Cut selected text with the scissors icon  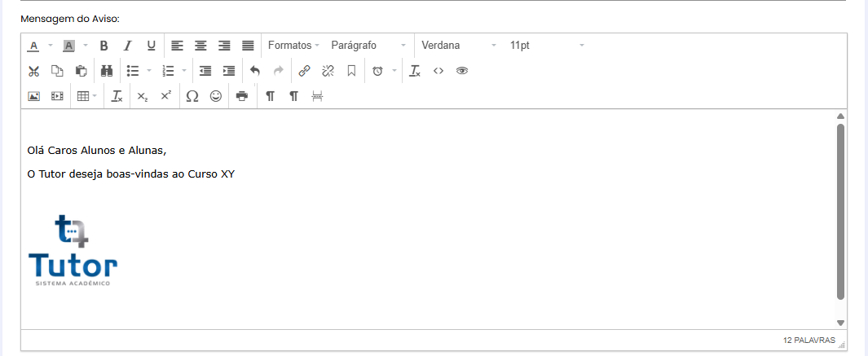(x=33, y=71)
